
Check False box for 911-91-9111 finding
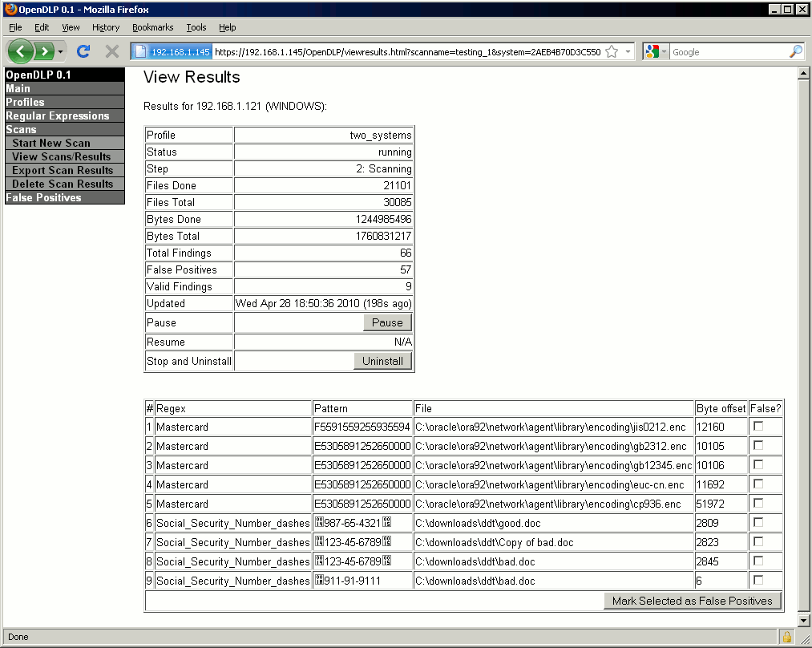pos(758,580)
